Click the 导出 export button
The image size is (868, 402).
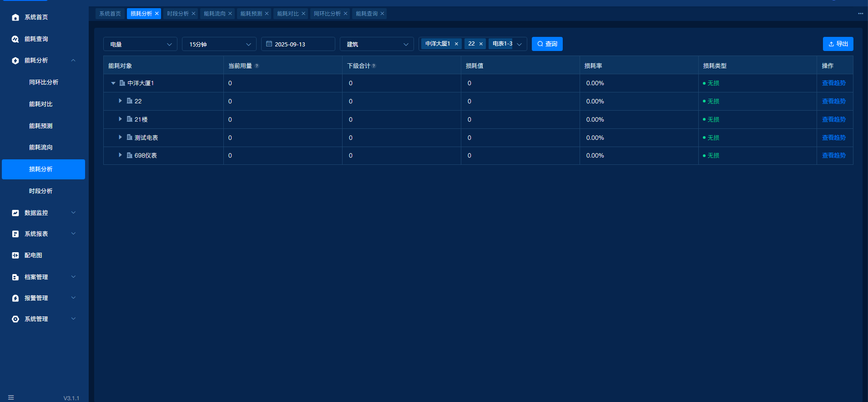pyautogui.click(x=838, y=44)
